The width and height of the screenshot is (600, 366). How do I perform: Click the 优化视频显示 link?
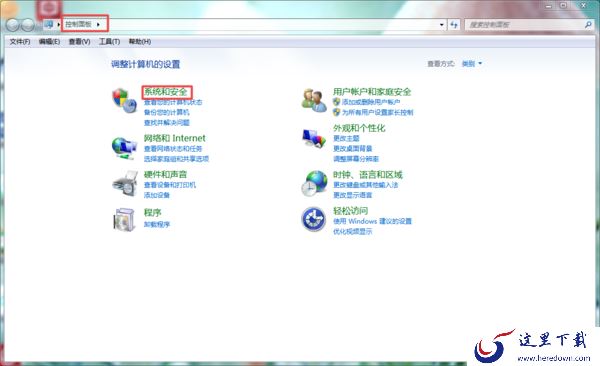[352, 231]
